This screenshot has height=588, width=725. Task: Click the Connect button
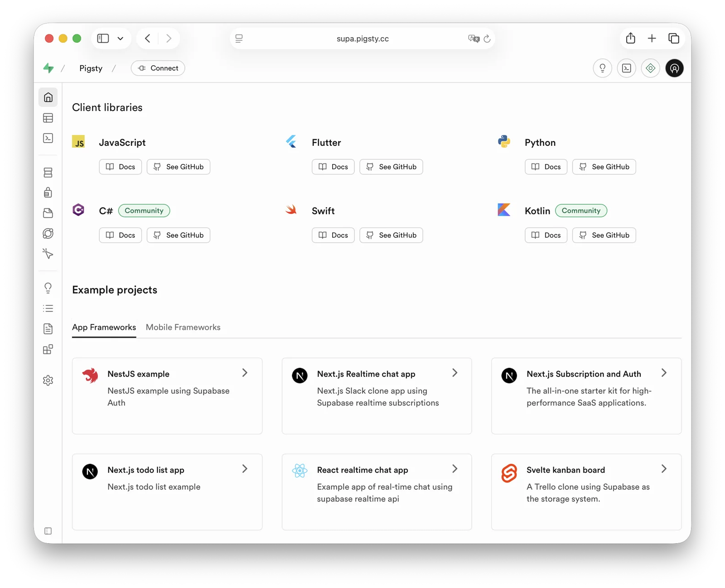(158, 68)
